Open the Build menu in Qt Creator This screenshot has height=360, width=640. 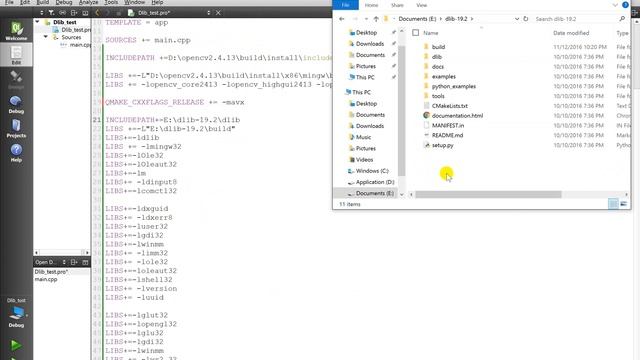[x=42, y=2]
